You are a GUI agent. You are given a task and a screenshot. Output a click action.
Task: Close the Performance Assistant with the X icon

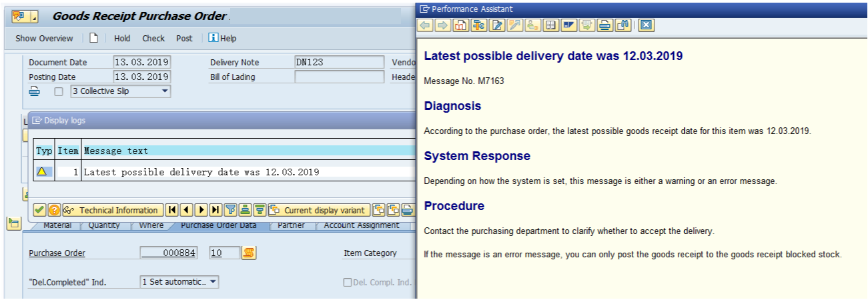pos(645,26)
